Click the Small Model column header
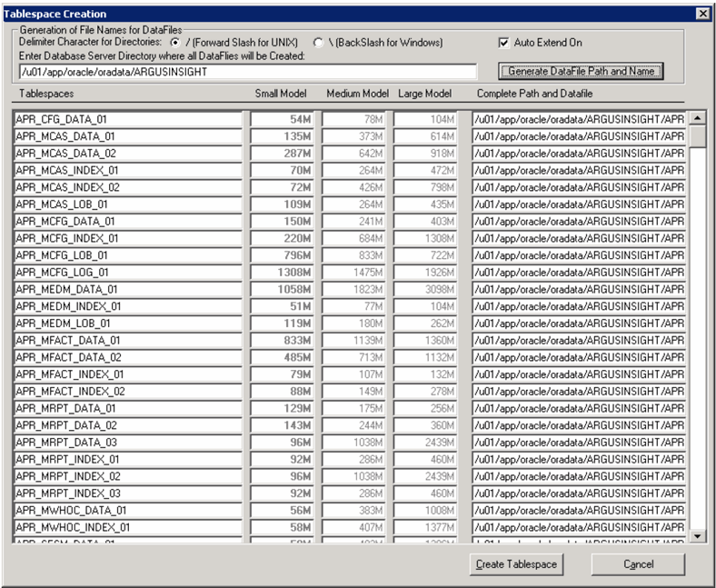Screen dimensions: 716x588 [x=281, y=94]
